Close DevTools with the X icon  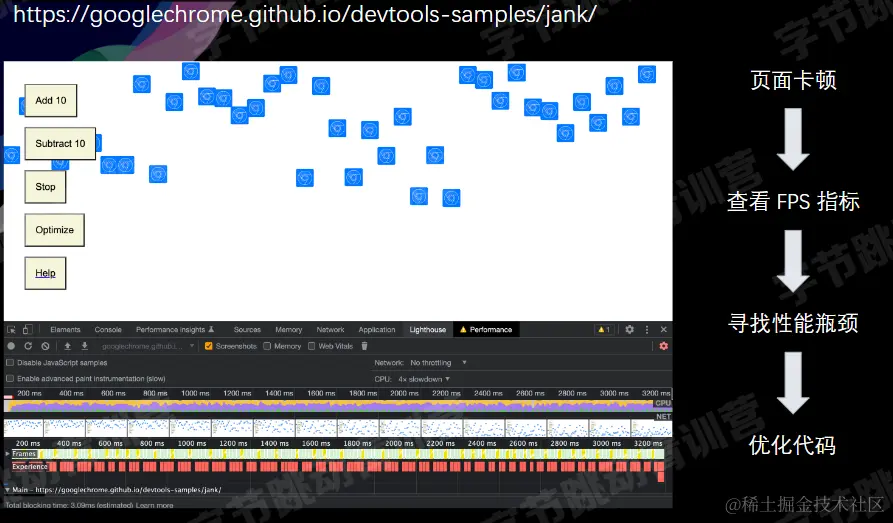tap(663, 329)
